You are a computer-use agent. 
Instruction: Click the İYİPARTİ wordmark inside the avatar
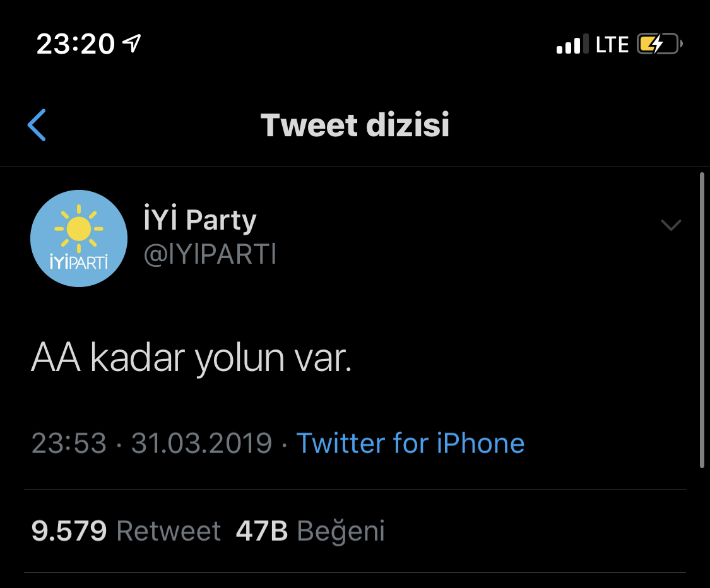coord(79,262)
